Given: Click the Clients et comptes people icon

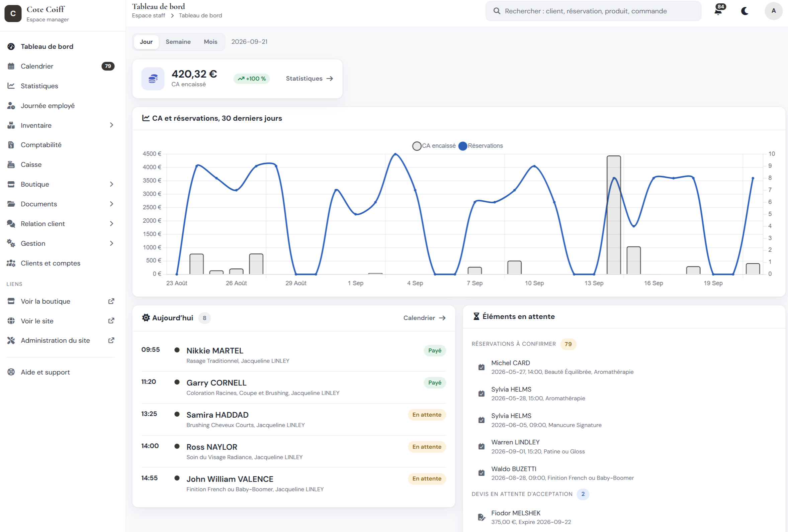Looking at the screenshot, I should click(11, 263).
